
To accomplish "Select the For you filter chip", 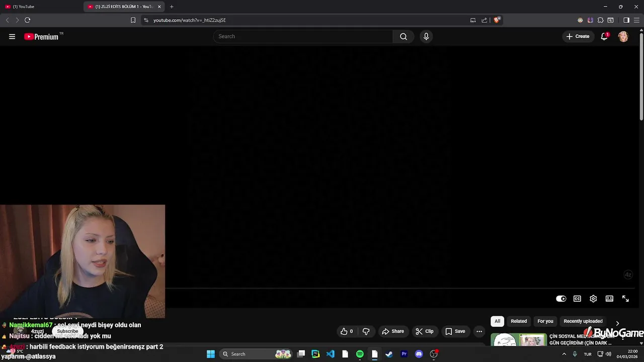I will click(x=545, y=321).
